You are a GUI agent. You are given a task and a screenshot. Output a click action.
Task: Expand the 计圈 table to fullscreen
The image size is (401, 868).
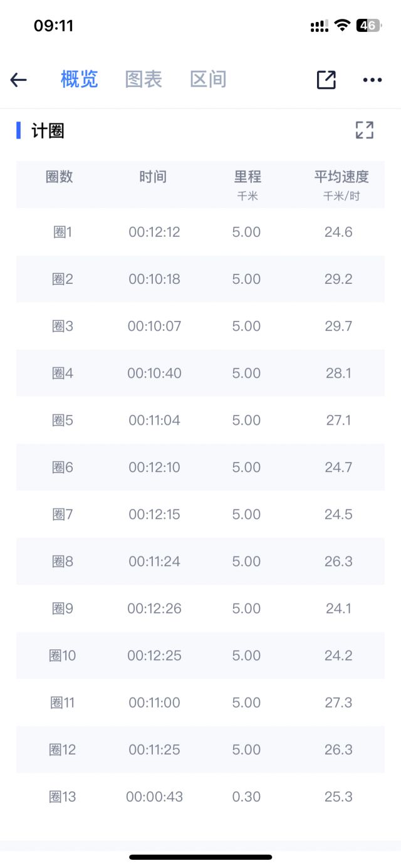[364, 130]
